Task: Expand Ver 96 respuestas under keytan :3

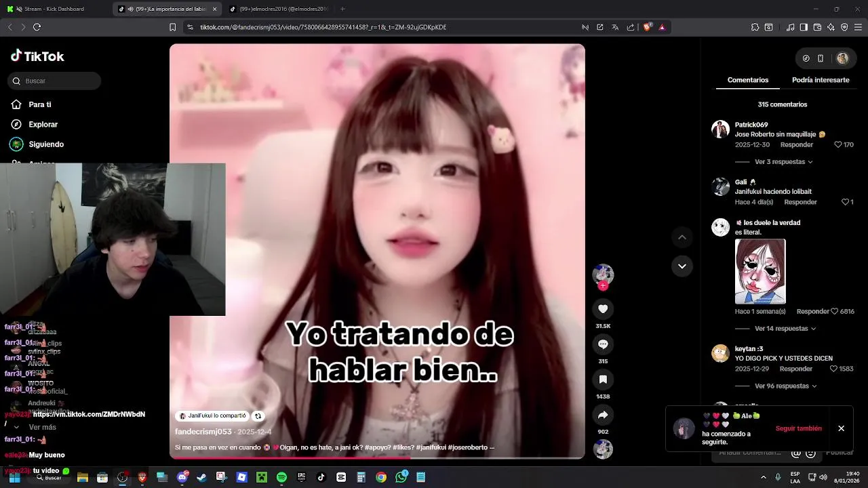Action: coord(785,386)
